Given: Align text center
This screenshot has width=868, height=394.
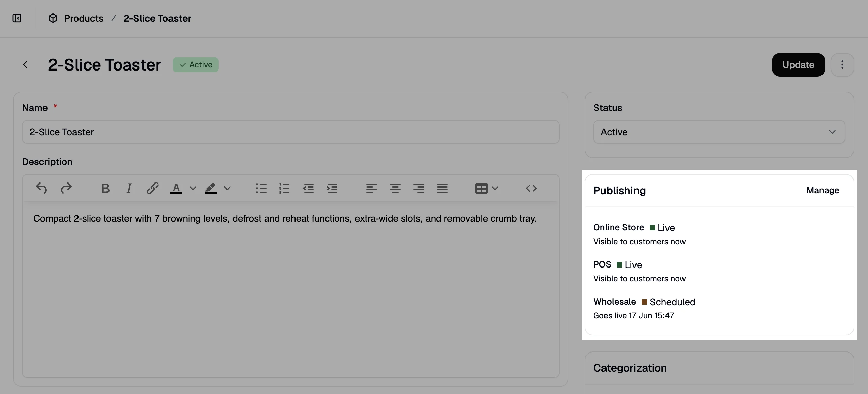Looking at the screenshot, I should pyautogui.click(x=395, y=188).
